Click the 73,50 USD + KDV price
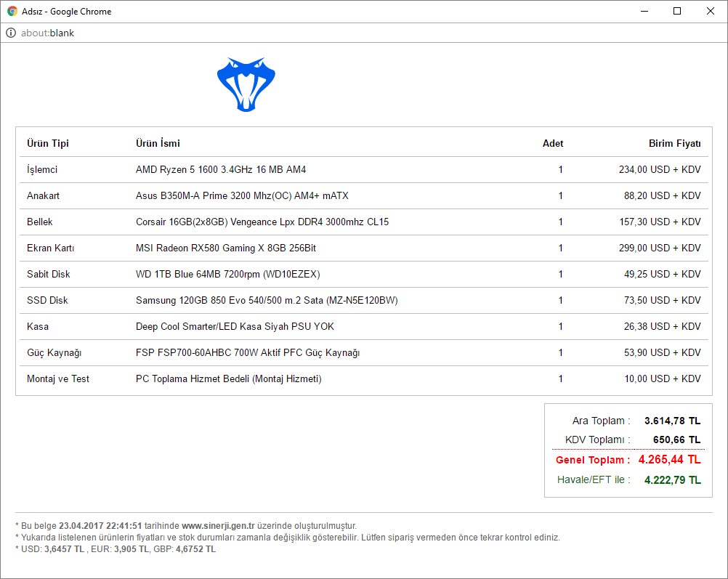 tap(662, 301)
